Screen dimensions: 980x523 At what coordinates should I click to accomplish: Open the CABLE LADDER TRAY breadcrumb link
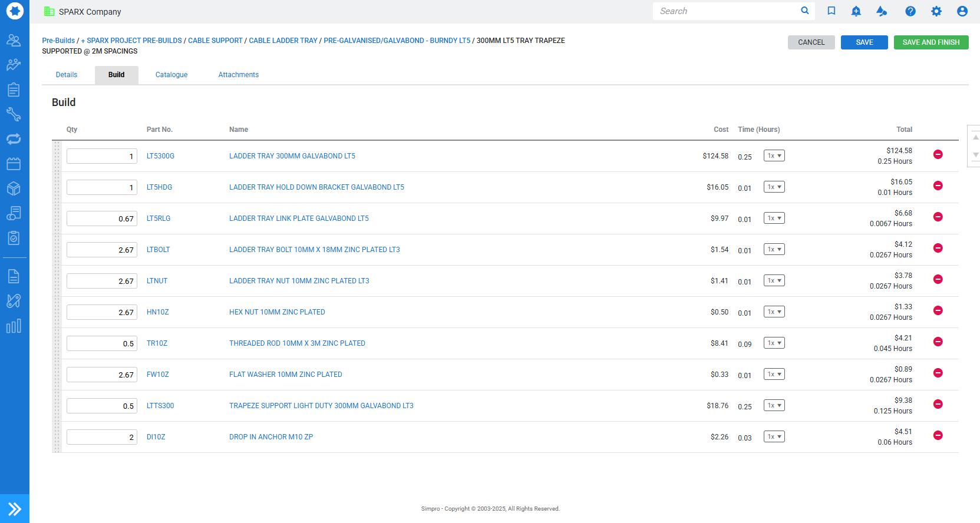283,41
